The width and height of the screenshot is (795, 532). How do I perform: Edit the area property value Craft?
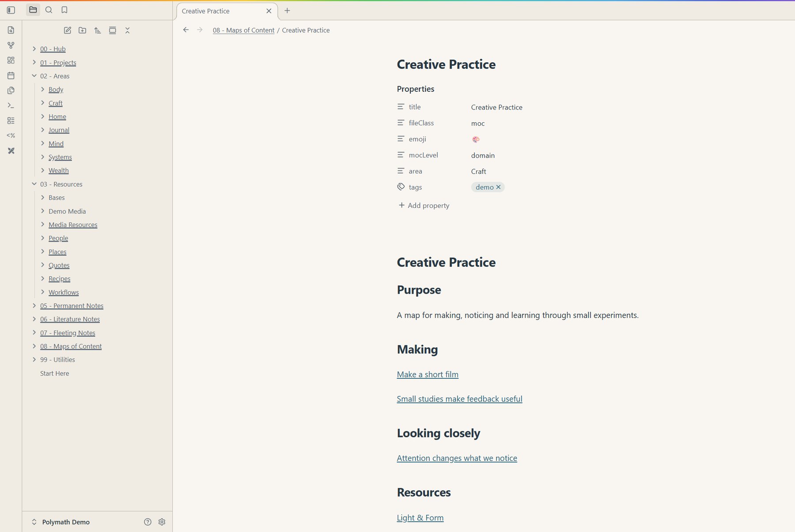click(x=478, y=171)
